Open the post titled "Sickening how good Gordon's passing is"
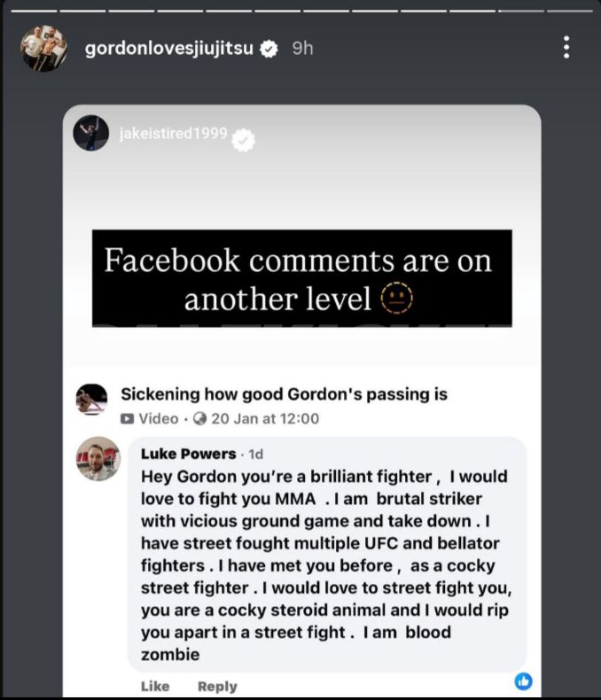This screenshot has height=700, width=601. pyautogui.click(x=284, y=394)
